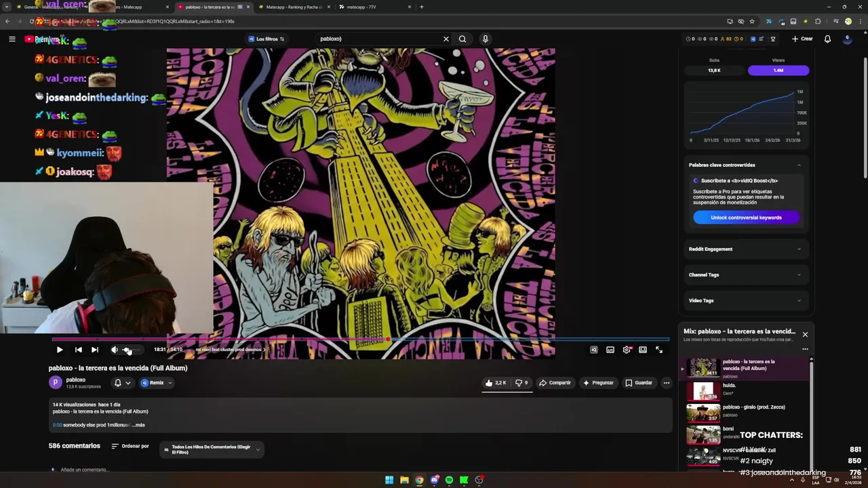Adjust the player volume slider
The width and height of the screenshot is (868, 488).
tap(132, 350)
